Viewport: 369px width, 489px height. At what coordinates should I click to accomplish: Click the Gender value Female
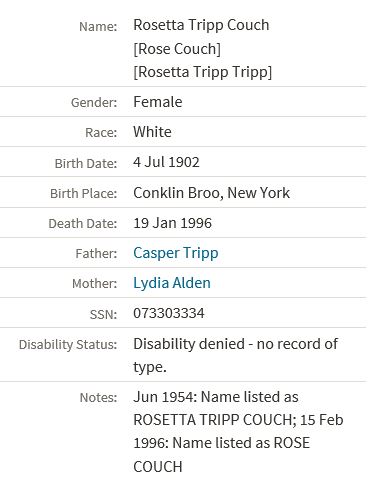pyautogui.click(x=158, y=102)
